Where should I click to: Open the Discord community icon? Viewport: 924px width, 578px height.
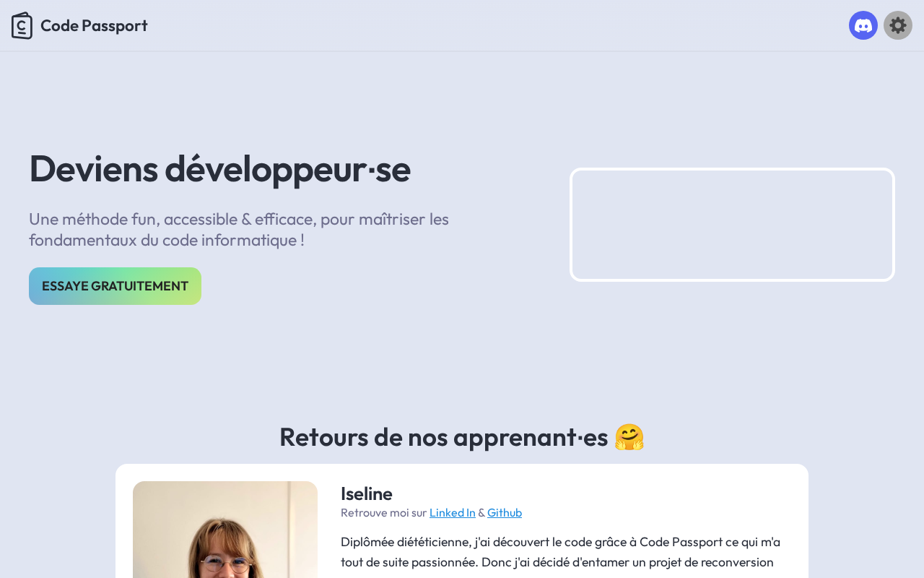click(863, 25)
